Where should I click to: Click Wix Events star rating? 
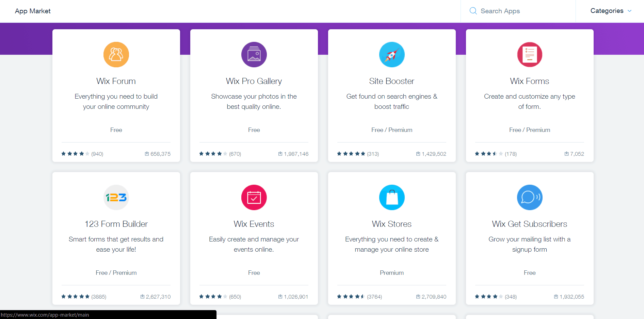213,297
